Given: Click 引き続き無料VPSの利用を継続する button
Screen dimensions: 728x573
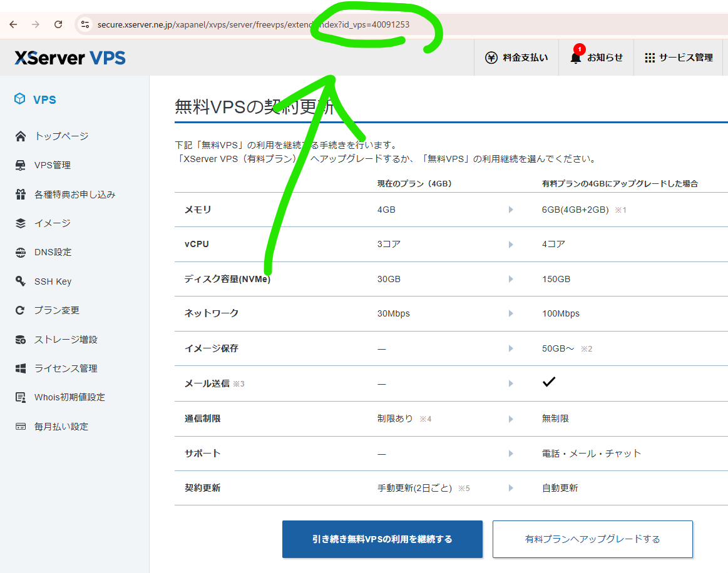Looking at the screenshot, I should click(x=382, y=539).
